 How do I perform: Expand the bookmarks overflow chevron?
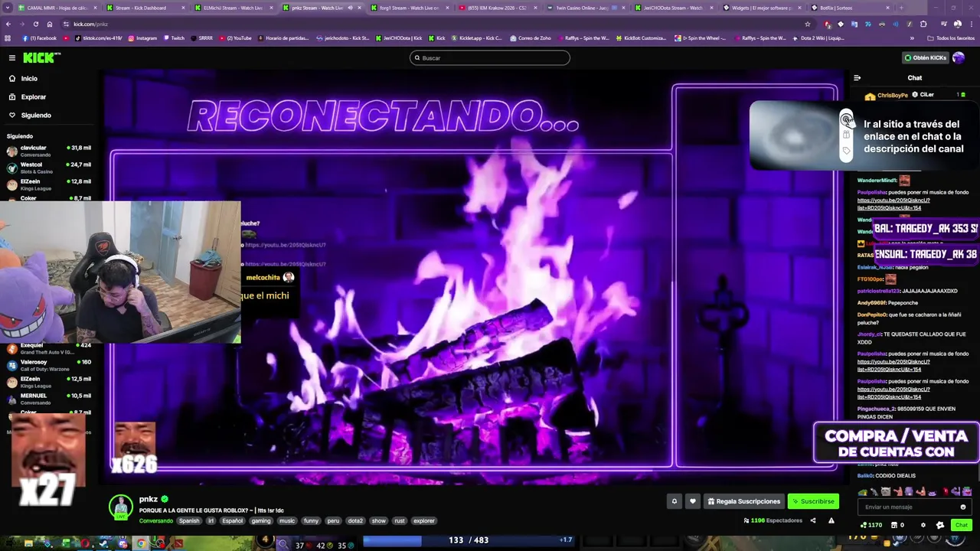pos(911,37)
